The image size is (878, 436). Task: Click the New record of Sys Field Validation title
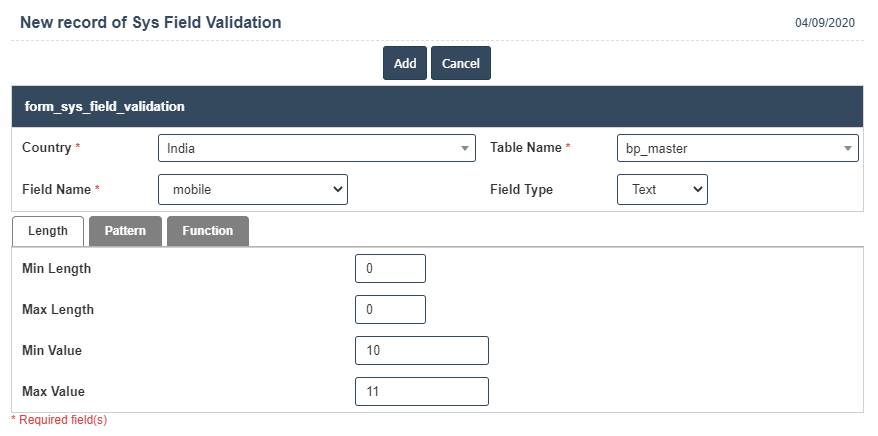pyautogui.click(x=150, y=22)
